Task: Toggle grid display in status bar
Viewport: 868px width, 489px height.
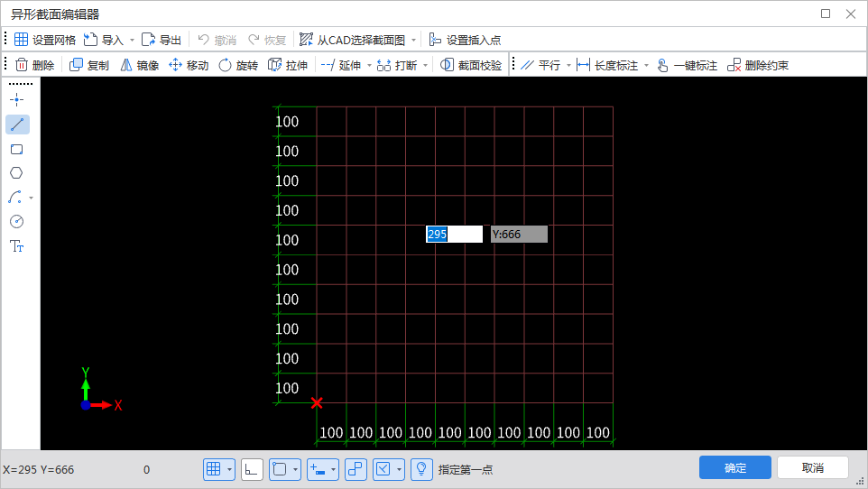Action: [214, 469]
